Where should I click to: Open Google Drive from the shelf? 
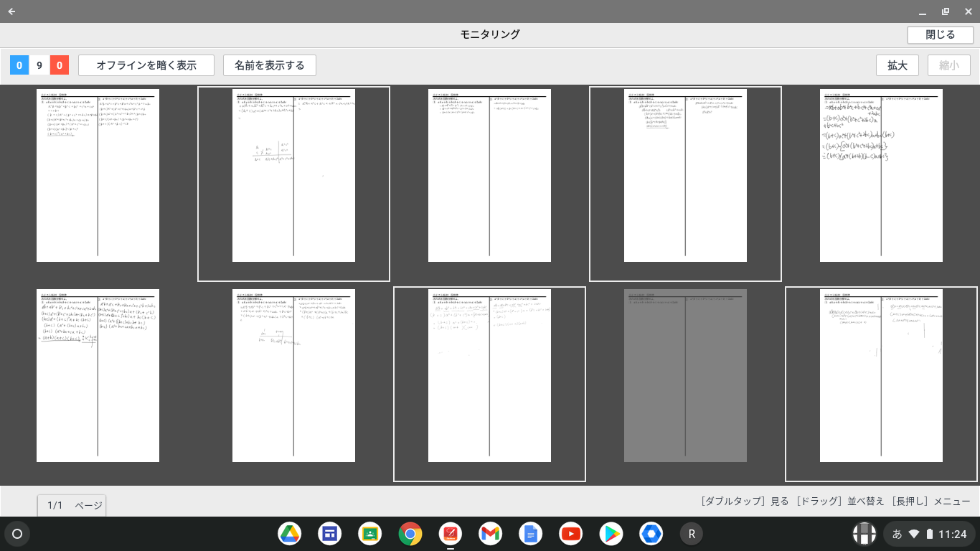pyautogui.click(x=290, y=534)
